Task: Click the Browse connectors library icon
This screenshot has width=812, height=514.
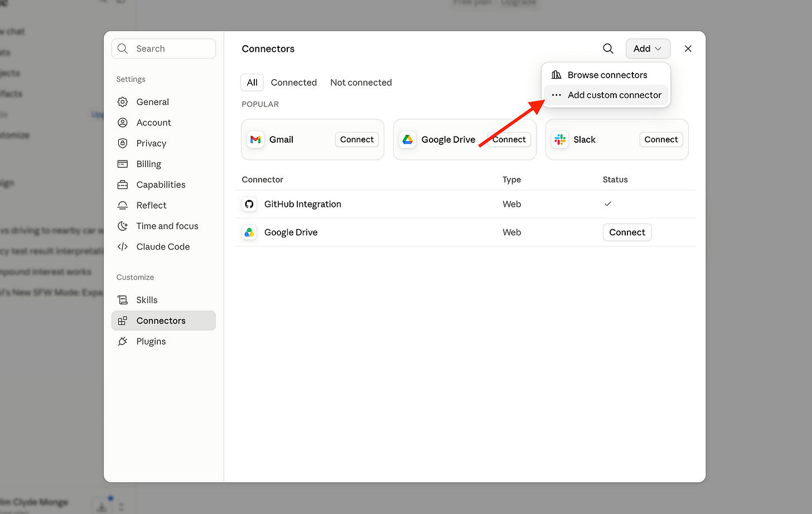Action: (556, 75)
